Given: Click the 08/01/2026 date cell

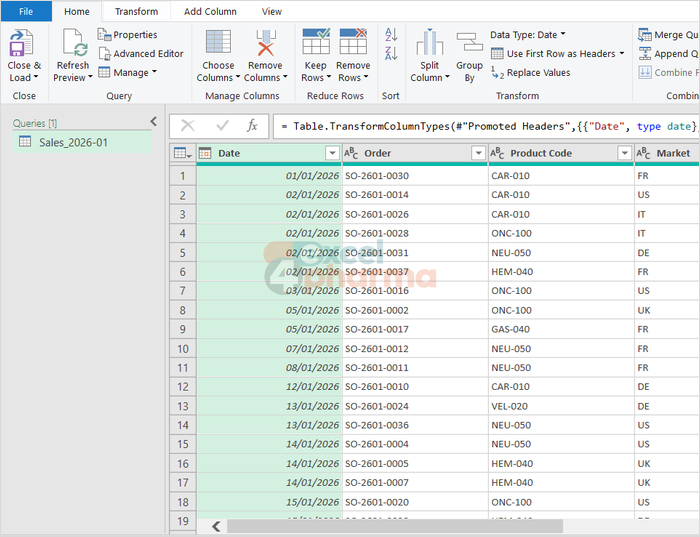Looking at the screenshot, I should pyautogui.click(x=269, y=367).
